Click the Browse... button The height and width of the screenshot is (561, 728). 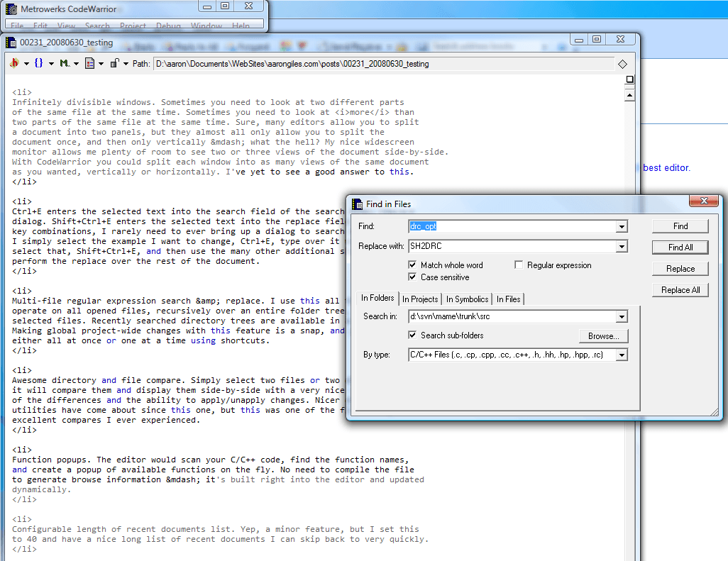603,336
